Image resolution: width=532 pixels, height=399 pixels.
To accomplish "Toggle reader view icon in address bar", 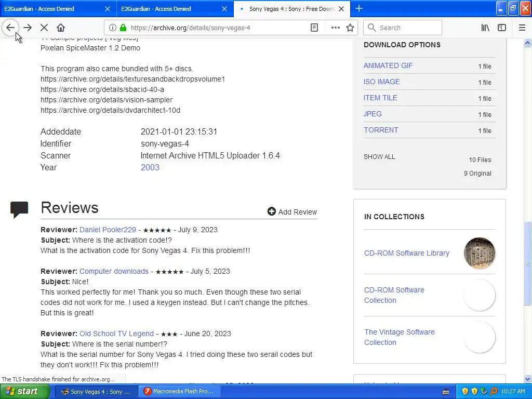I will tap(314, 28).
